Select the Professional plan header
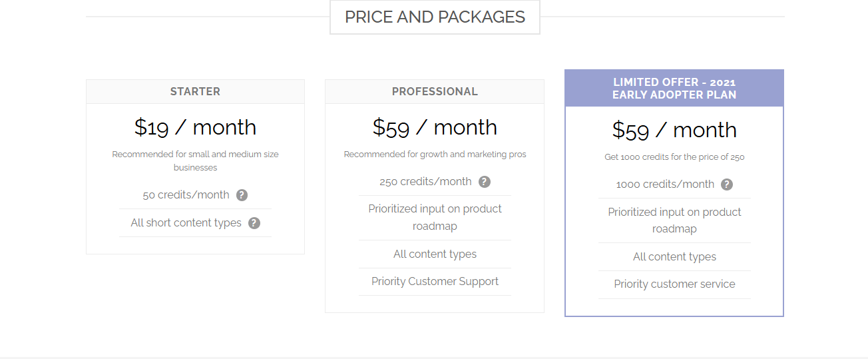Viewport: 868px width, 359px height. (435, 92)
